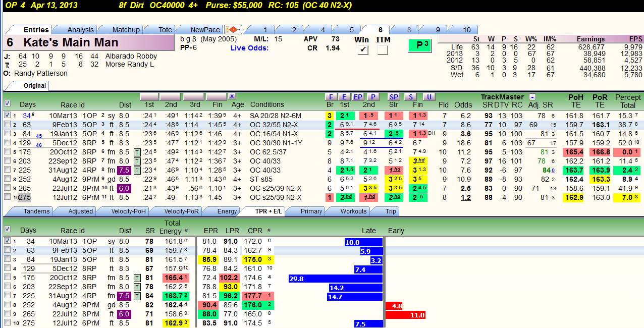This screenshot has width=644, height=328.
Task: Click the red Early bar labeled 11.0
Action: pyautogui.click(x=405, y=315)
